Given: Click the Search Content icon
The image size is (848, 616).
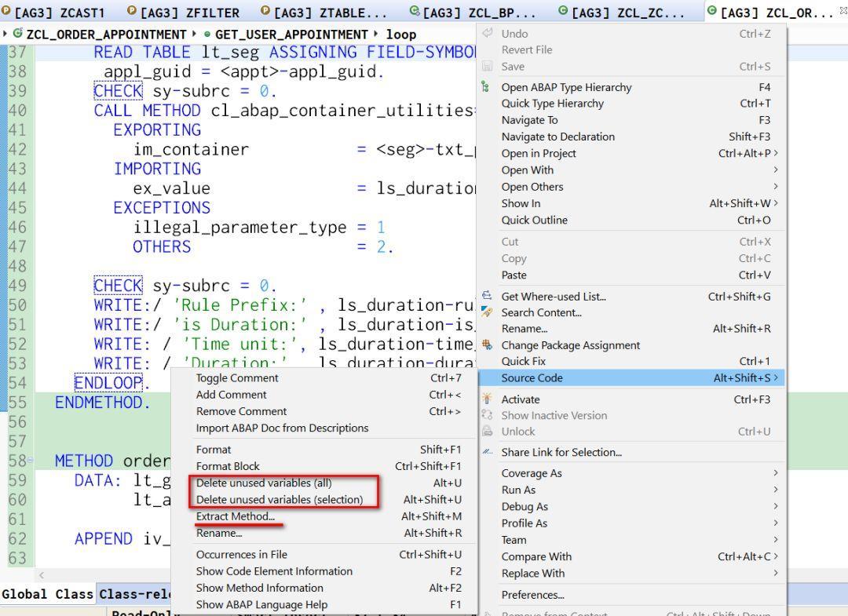Looking at the screenshot, I should 487,312.
